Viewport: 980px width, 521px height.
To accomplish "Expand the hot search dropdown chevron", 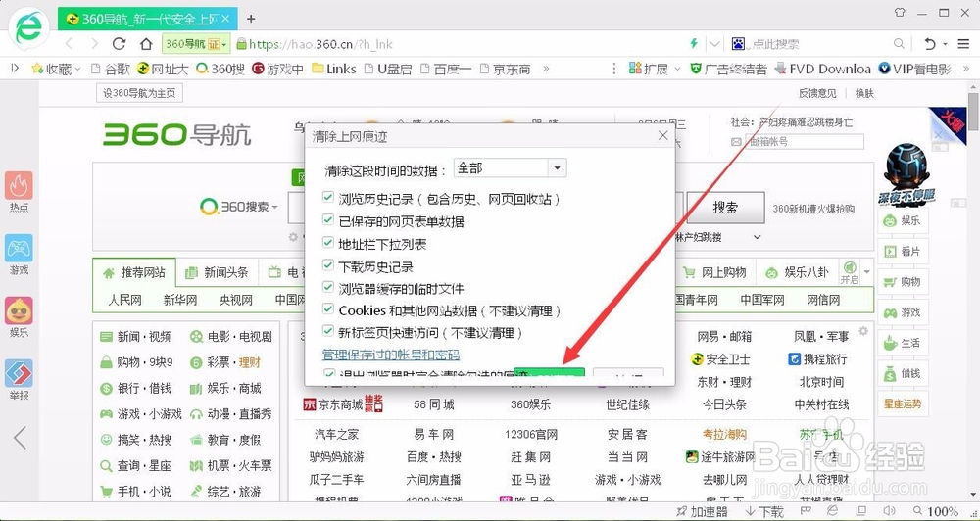I will click(757, 237).
